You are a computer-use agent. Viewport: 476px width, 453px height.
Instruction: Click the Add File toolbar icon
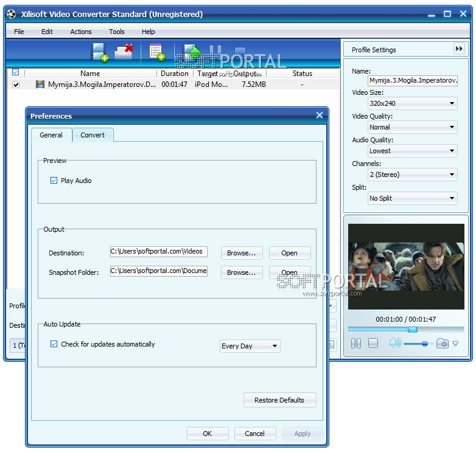pyautogui.click(x=100, y=52)
